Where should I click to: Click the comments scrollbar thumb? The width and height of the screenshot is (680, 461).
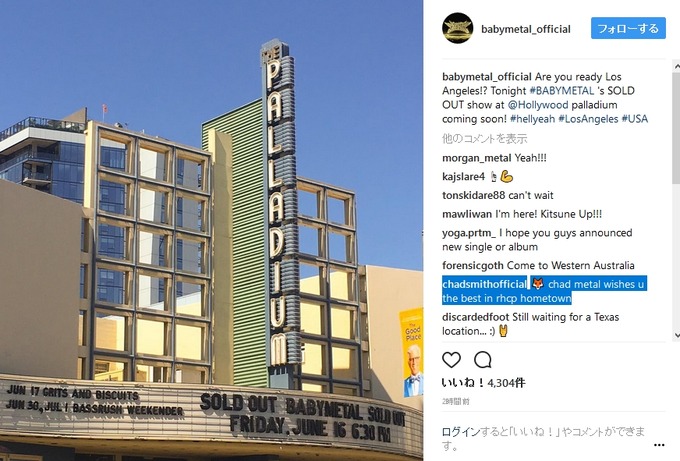[x=676, y=128]
